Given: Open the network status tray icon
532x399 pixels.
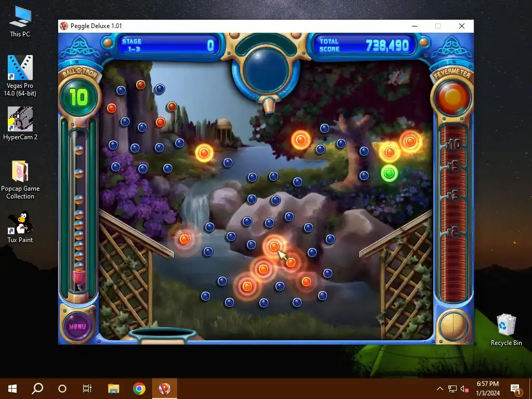Looking at the screenshot, I should 453,389.
